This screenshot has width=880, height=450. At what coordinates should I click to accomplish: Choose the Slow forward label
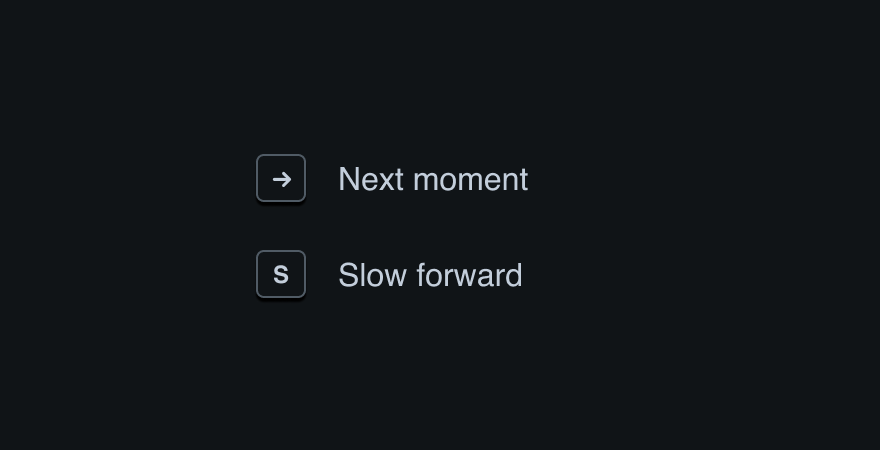[430, 275]
